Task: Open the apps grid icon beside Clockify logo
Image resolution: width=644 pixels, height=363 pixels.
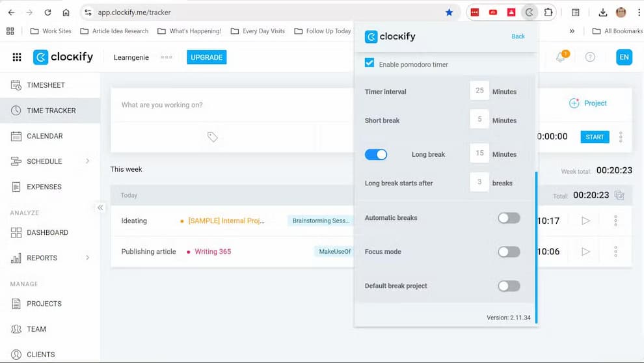Action: point(17,57)
